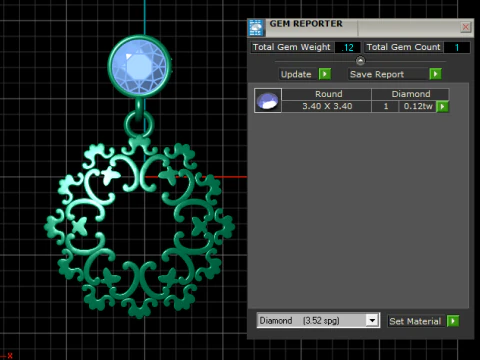Screen dimensions: 480x360
Task: Click the 3.40 X 3.40 size cell
Action: pos(327,106)
